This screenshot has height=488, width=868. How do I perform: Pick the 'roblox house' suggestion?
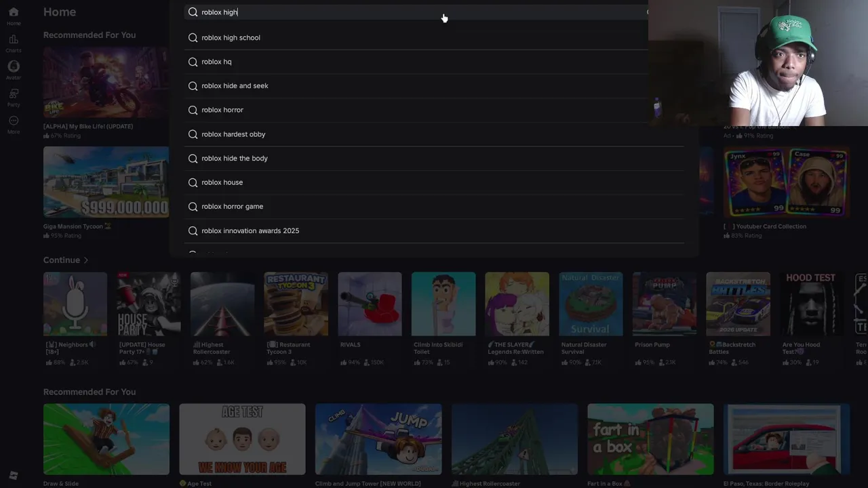(435, 182)
